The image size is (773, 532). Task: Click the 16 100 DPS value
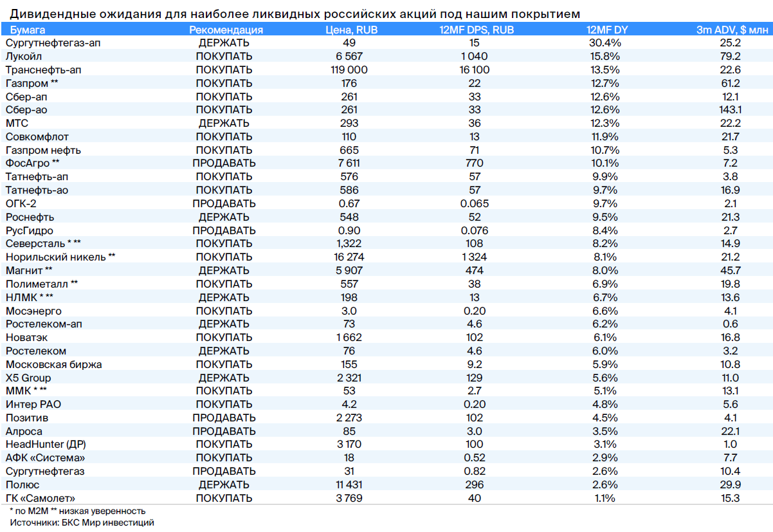(x=474, y=70)
